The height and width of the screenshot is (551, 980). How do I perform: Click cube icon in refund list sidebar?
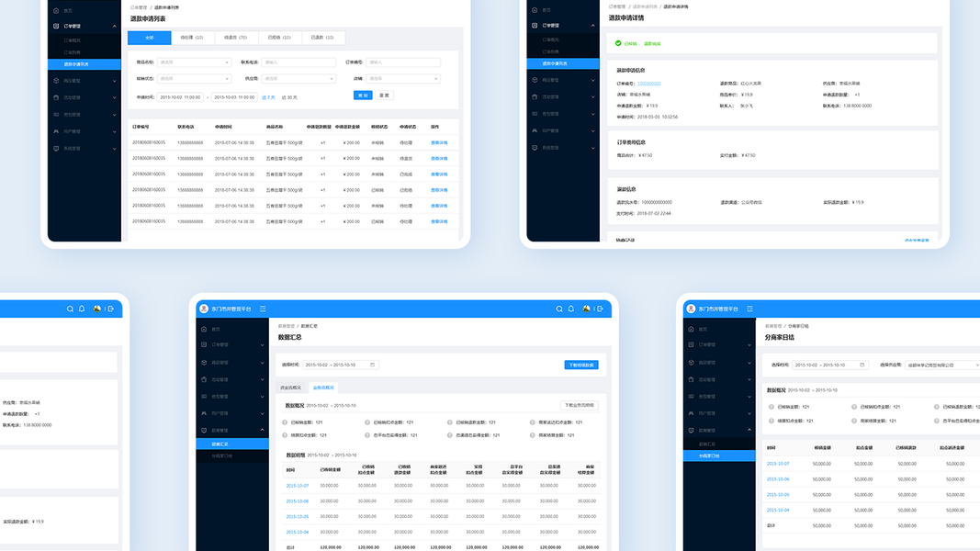(56, 81)
